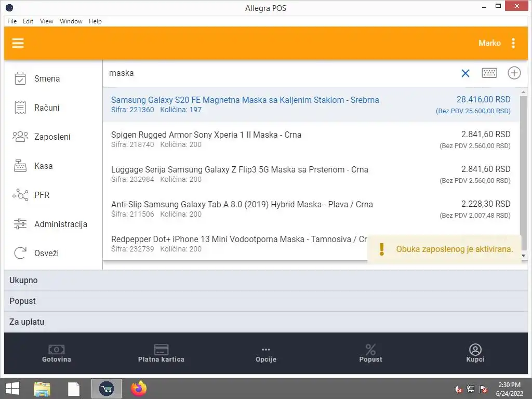This screenshot has height=399, width=532.
Task: Select Samsung Galaxy S20 FE Magnetna Maska result
Action: (x=311, y=104)
